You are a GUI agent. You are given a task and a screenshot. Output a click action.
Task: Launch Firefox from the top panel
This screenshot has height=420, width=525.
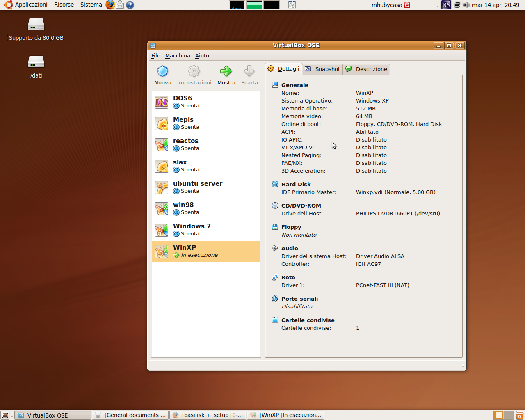(110, 5)
